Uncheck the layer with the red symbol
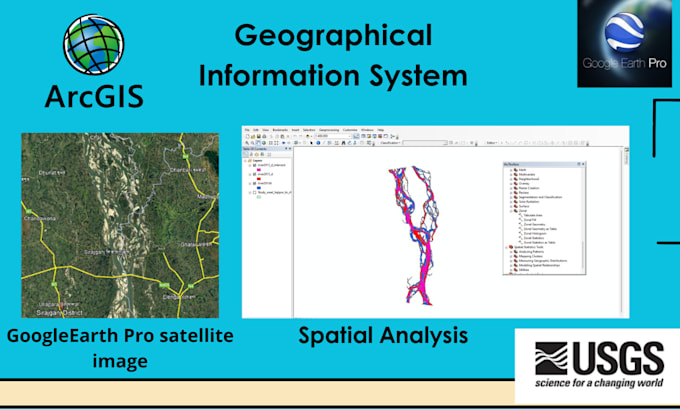680x409 pixels. click(x=255, y=174)
